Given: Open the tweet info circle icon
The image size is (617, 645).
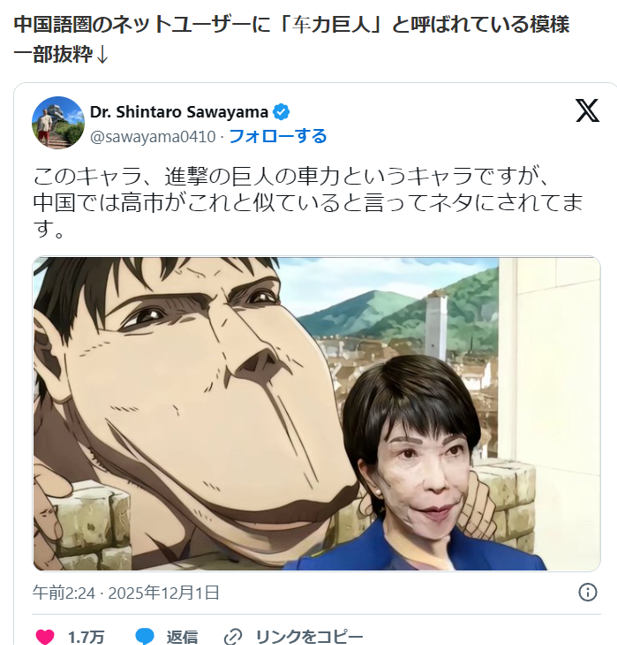Looking at the screenshot, I should (x=587, y=592).
